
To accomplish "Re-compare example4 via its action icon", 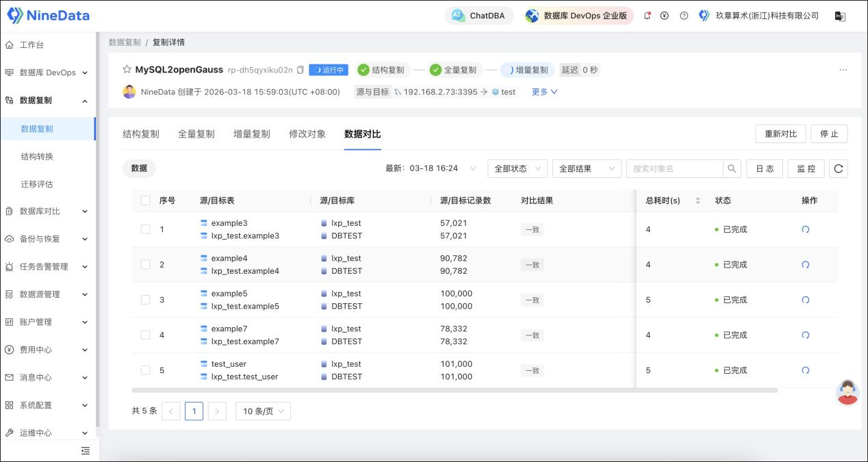I will click(x=806, y=264).
